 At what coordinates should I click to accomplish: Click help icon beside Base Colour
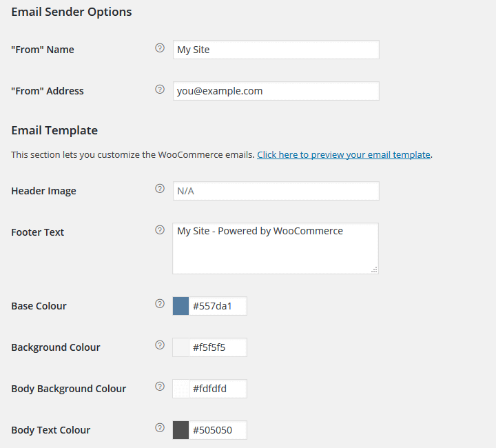pyautogui.click(x=160, y=304)
